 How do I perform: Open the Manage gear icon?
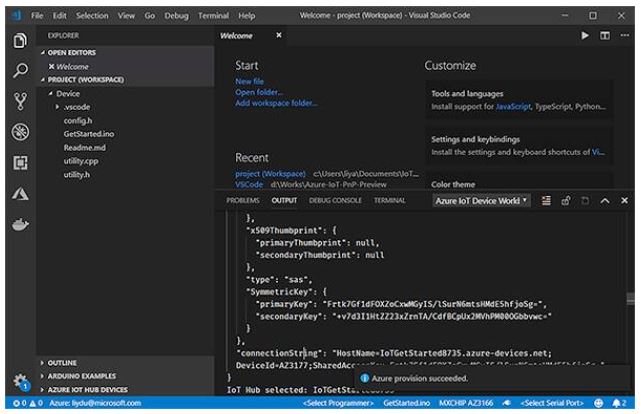pos(19,381)
